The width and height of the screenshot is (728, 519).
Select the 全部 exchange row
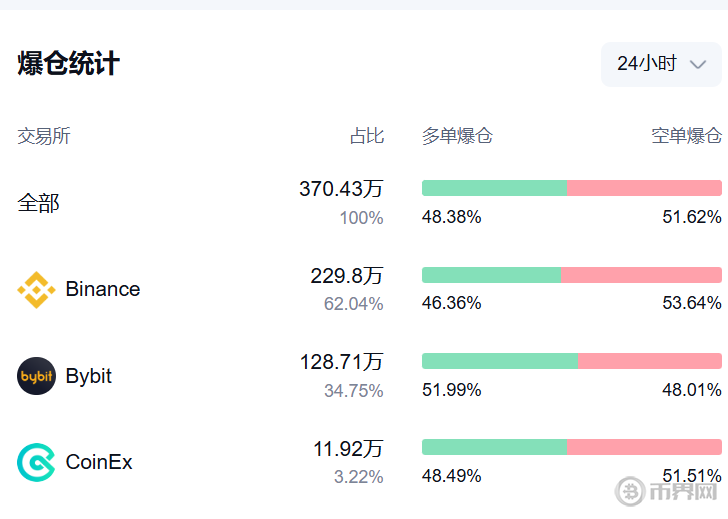click(x=39, y=203)
